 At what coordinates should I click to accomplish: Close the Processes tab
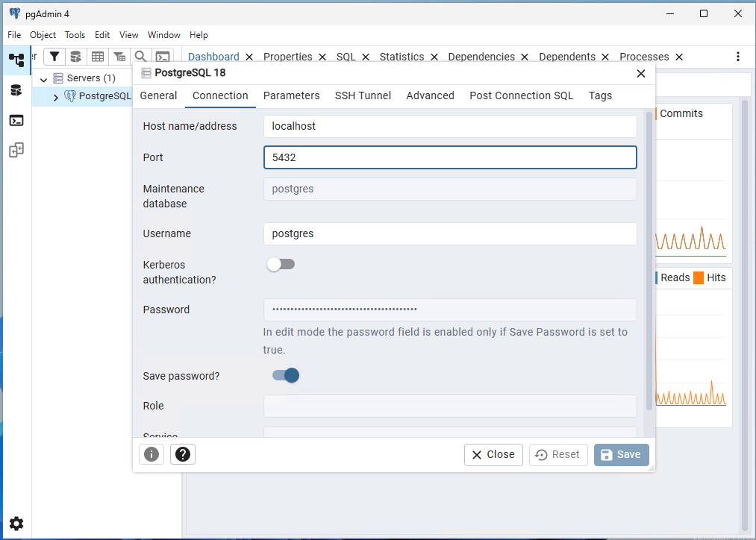pyautogui.click(x=679, y=57)
